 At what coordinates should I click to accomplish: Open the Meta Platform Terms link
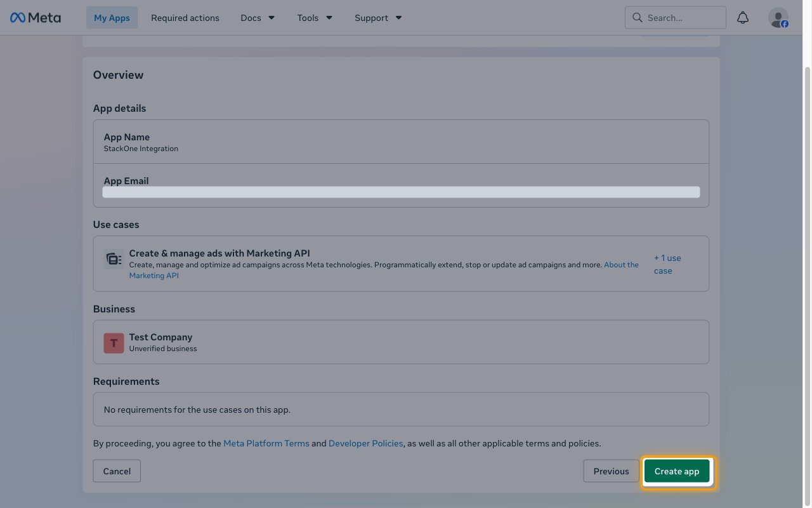[x=266, y=443]
